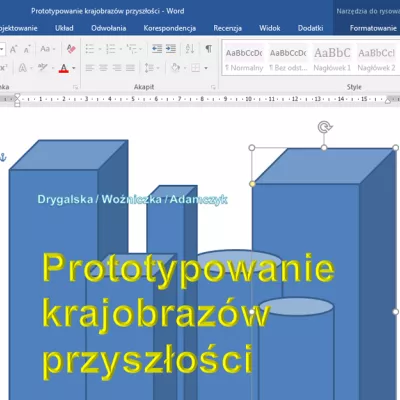Start a numbered list
Screen dimensions: 400x400
110,49
